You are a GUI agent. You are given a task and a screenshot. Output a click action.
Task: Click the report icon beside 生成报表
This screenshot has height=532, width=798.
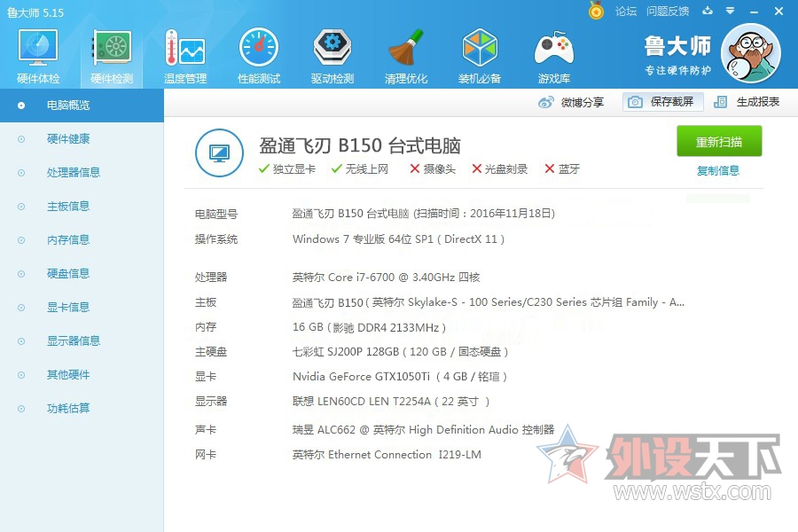720,102
